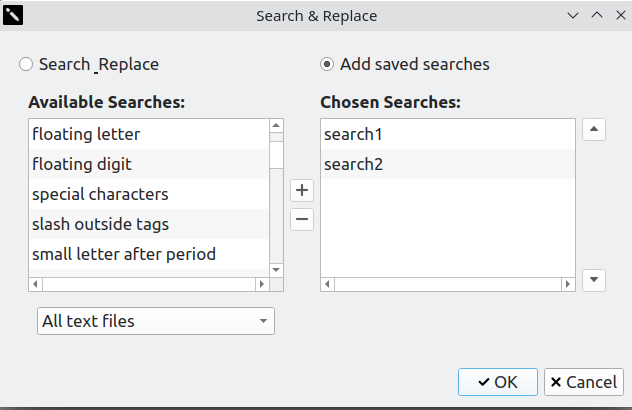Move chosen search up with arrow
The height and width of the screenshot is (410, 632).
click(594, 130)
